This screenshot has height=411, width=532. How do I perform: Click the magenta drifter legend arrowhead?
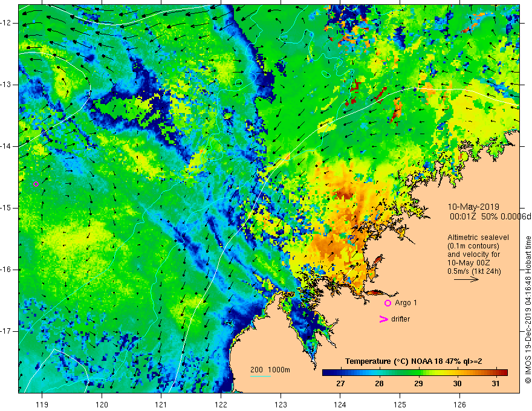point(383,319)
